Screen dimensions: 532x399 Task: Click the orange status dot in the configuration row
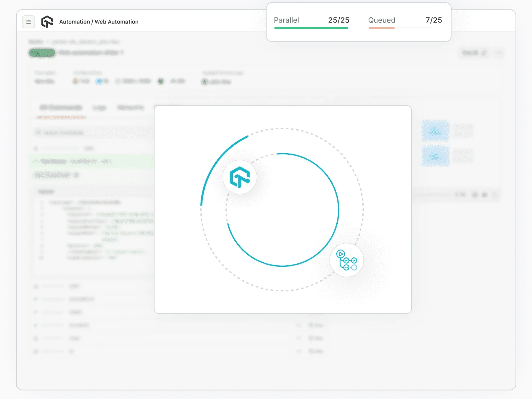(76, 81)
